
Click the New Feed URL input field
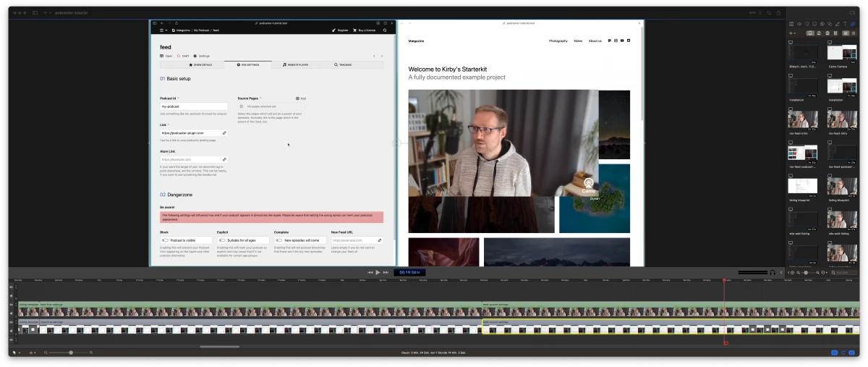pos(357,240)
